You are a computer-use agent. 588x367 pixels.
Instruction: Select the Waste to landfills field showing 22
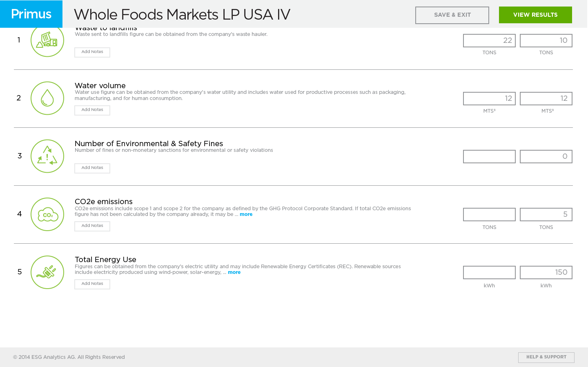coord(489,40)
